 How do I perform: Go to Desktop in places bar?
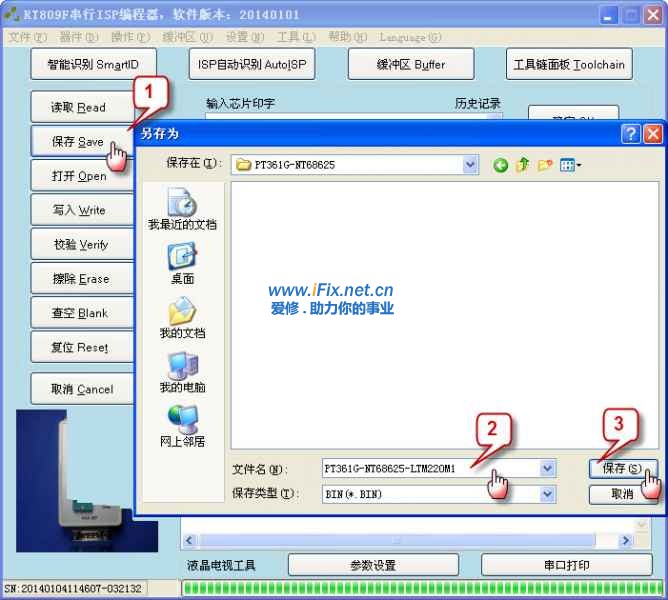[x=182, y=263]
